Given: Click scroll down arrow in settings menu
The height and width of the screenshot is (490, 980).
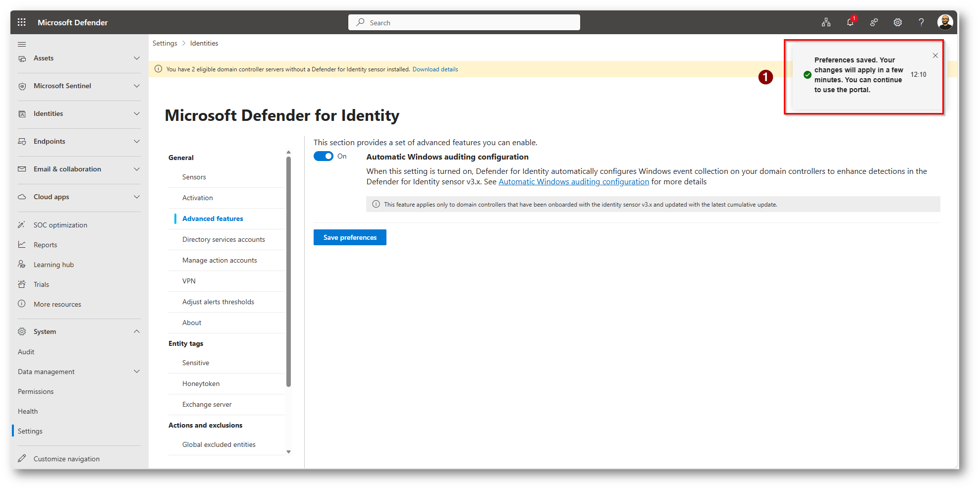Looking at the screenshot, I should click(288, 452).
